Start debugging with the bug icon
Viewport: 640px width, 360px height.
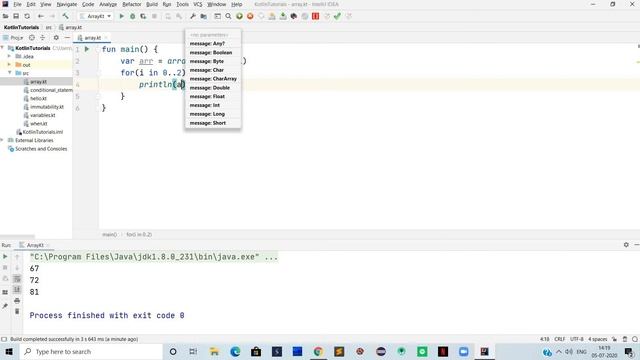point(133,16)
